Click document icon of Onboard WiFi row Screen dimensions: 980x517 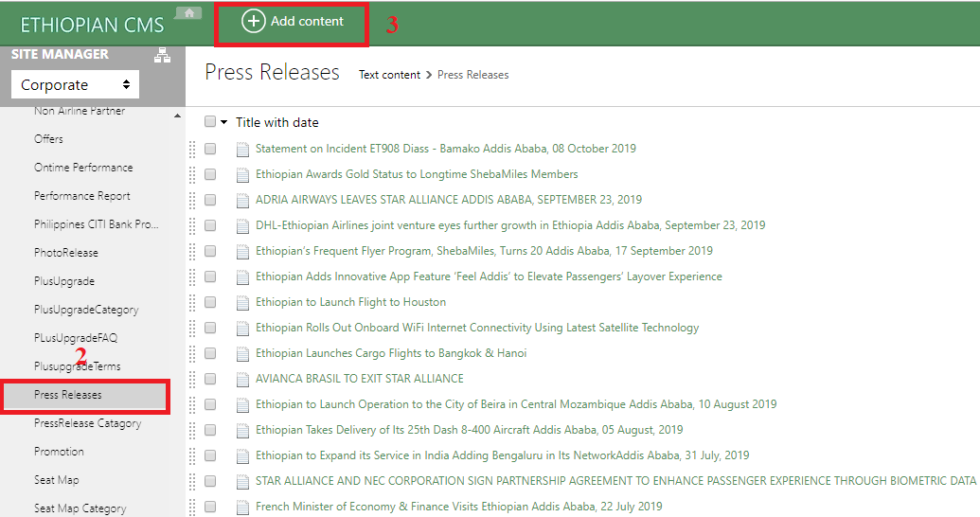(x=242, y=329)
